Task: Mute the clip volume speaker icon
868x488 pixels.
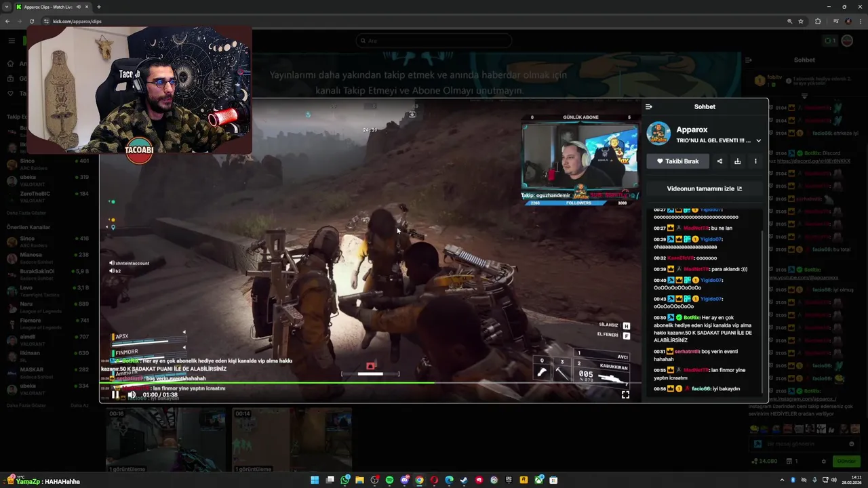Action: tap(132, 394)
